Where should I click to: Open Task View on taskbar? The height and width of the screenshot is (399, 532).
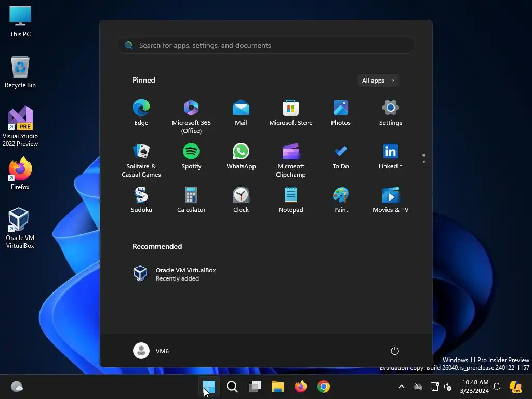pos(255,387)
